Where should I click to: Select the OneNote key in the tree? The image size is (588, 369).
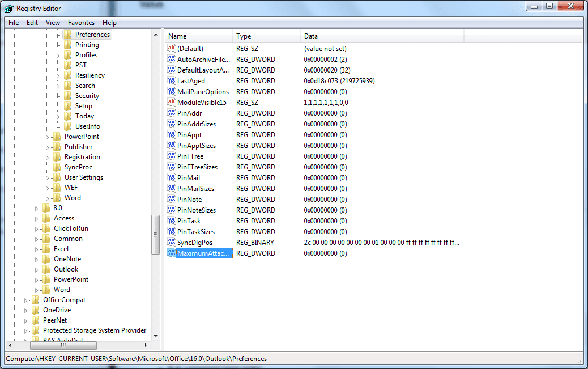[67, 259]
